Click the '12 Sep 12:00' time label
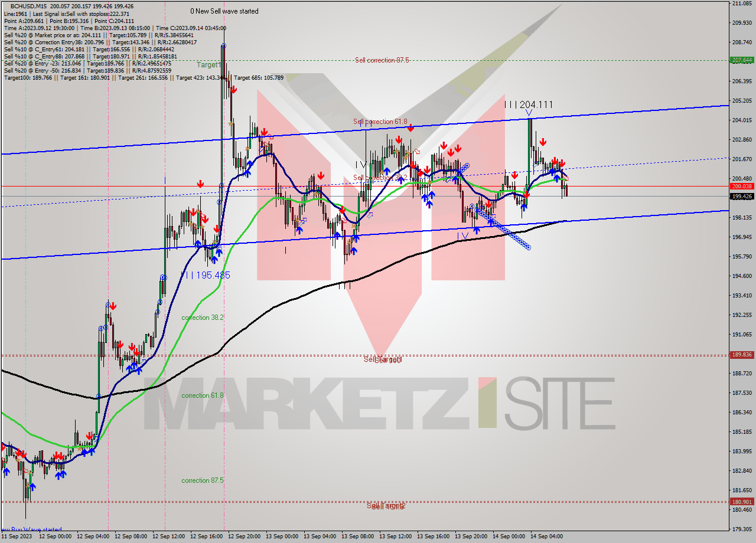The width and height of the screenshot is (756, 543). point(168,537)
